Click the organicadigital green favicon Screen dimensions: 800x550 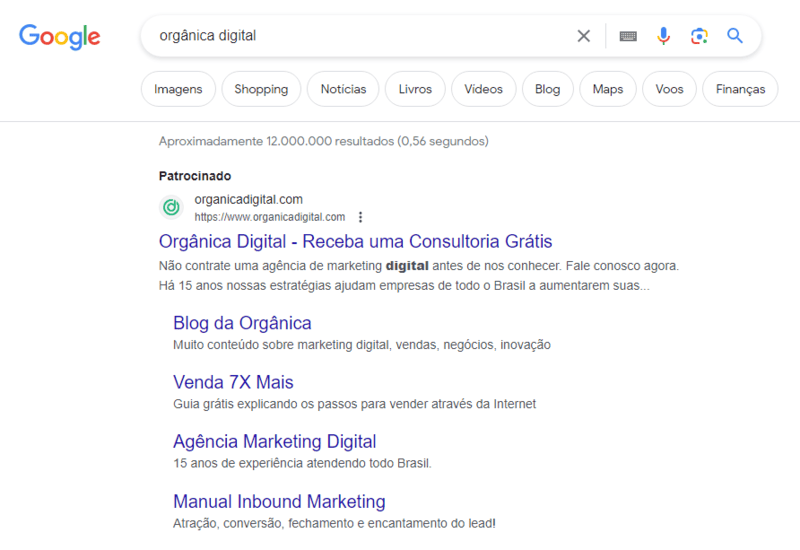tap(171, 207)
